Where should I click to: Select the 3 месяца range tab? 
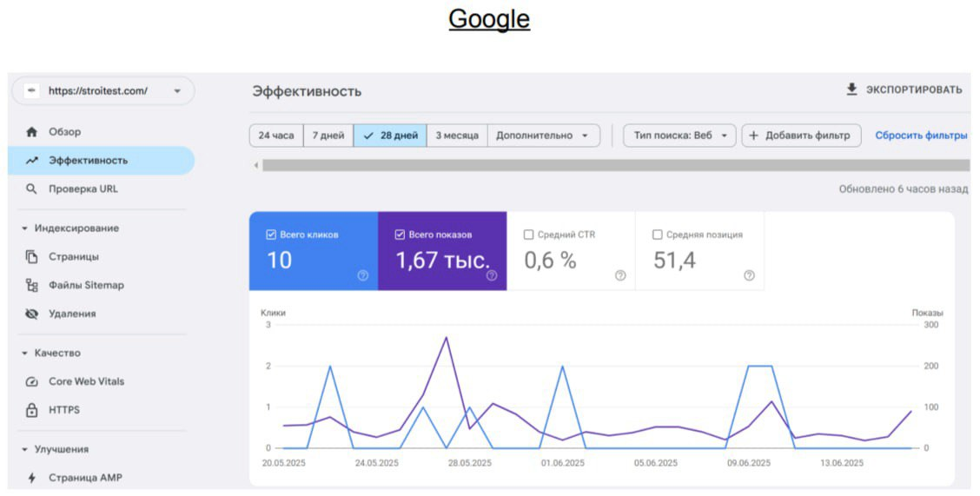point(457,136)
